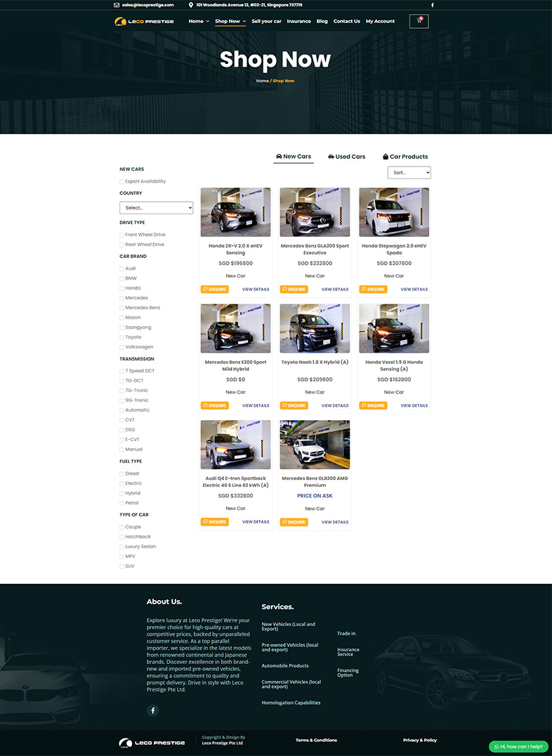Enquire about Honda Vezel 1.5 G
The height and width of the screenshot is (756, 552).
tap(373, 405)
